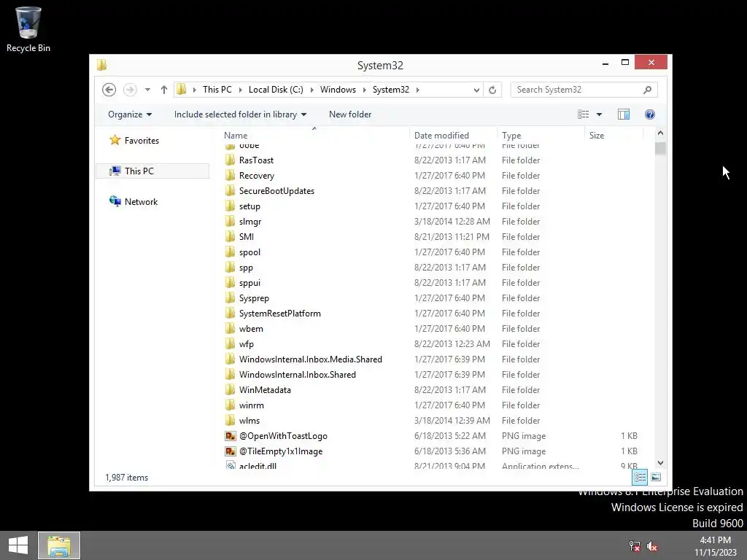Screen dimensions: 747x560
Task: Select the wlms folder name
Action: 249,421
